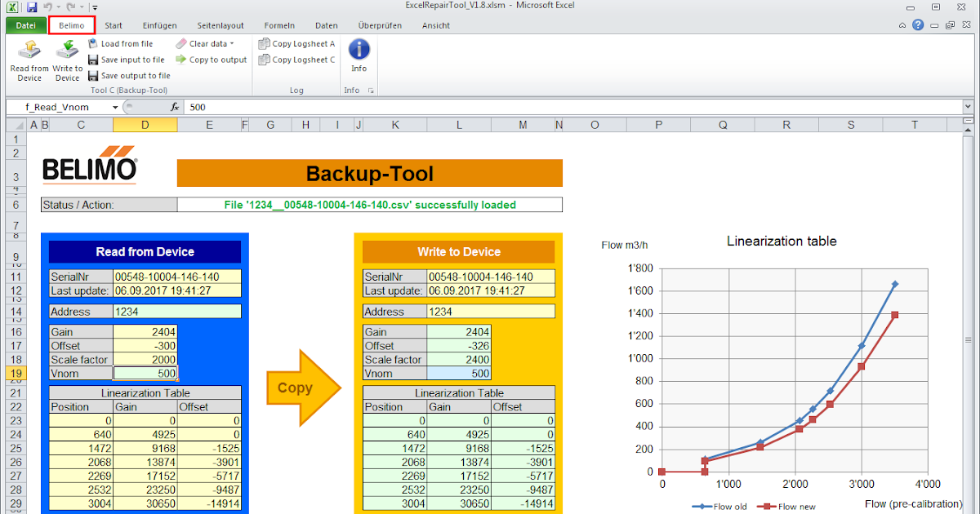
Task: Click the Insert Function fx button
Action: (x=175, y=107)
